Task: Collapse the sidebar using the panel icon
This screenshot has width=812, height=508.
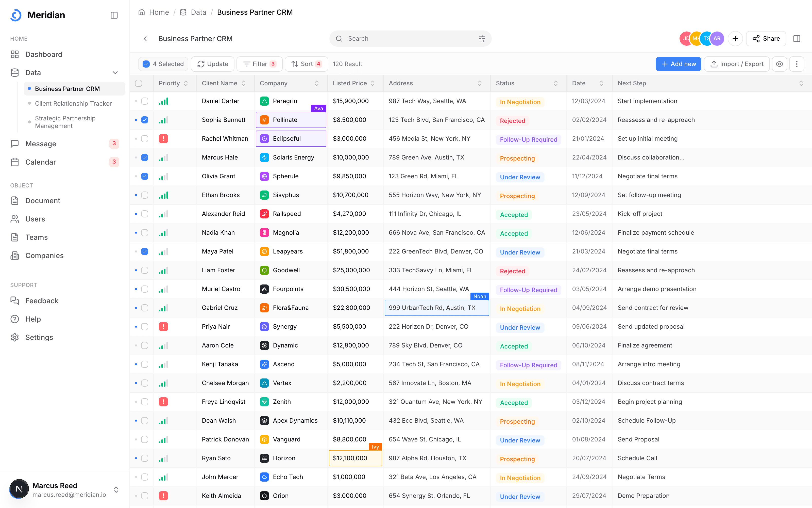Action: [x=114, y=15]
